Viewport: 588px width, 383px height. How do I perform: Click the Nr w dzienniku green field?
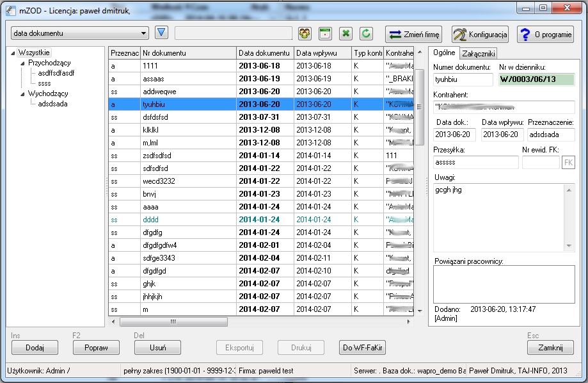[537, 79]
